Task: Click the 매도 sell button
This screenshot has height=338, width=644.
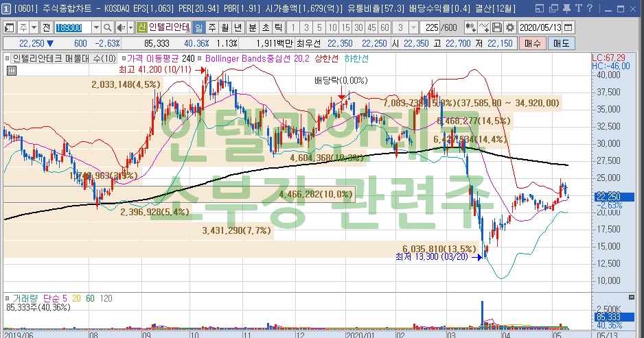Action: pyautogui.click(x=561, y=43)
